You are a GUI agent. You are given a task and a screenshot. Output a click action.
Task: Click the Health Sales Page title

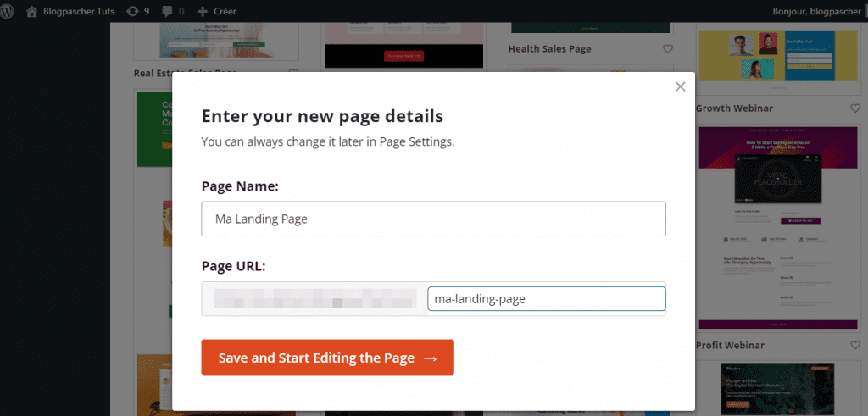point(549,48)
